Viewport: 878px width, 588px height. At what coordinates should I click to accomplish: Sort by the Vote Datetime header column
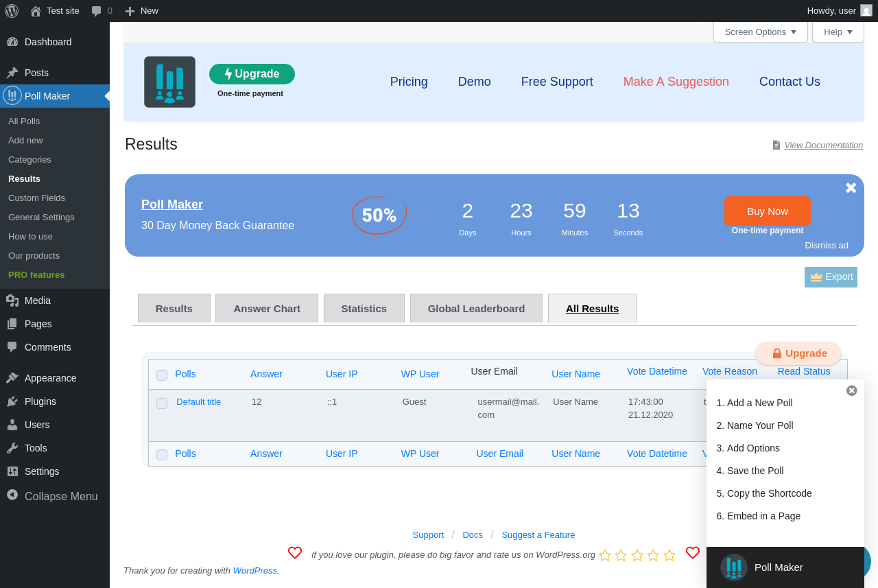(657, 371)
